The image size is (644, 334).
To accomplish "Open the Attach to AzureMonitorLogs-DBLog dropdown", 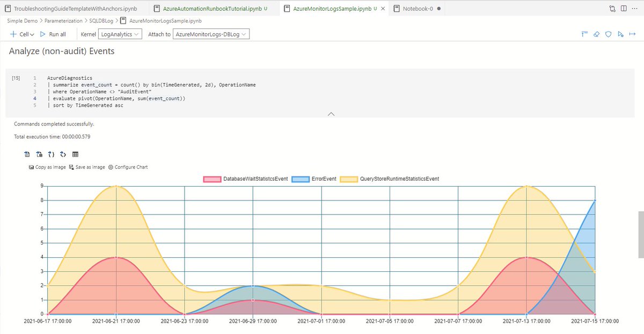I will tap(211, 34).
